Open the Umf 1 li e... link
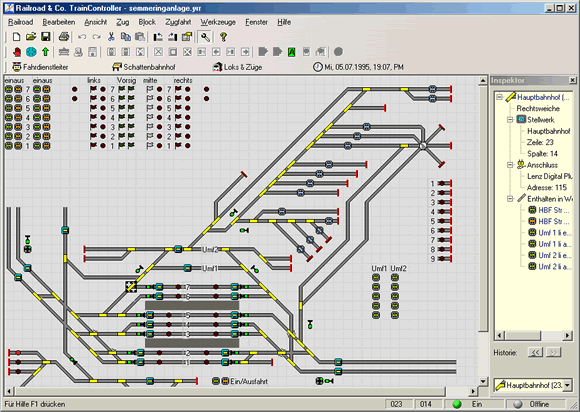Image resolution: width=580 pixels, height=412 pixels. (550, 233)
